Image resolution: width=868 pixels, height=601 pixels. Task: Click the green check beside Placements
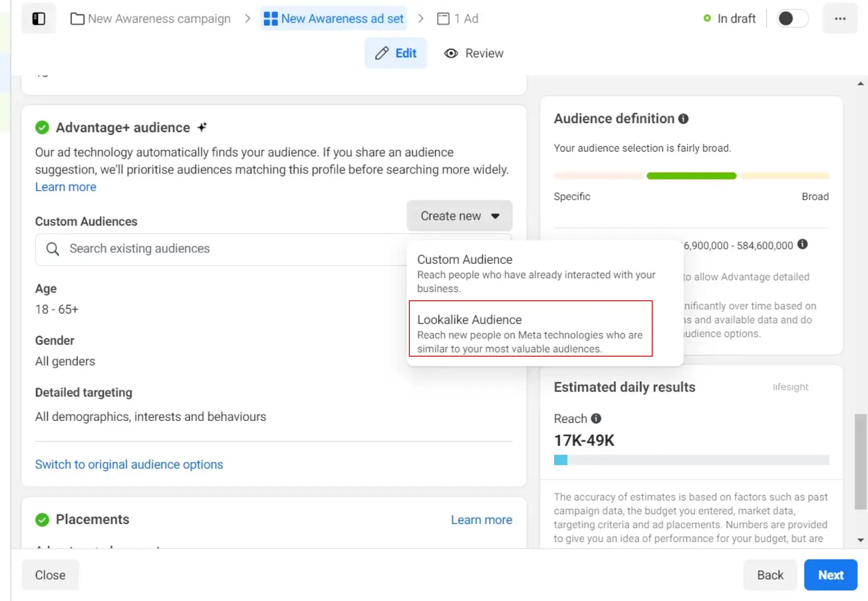42,520
